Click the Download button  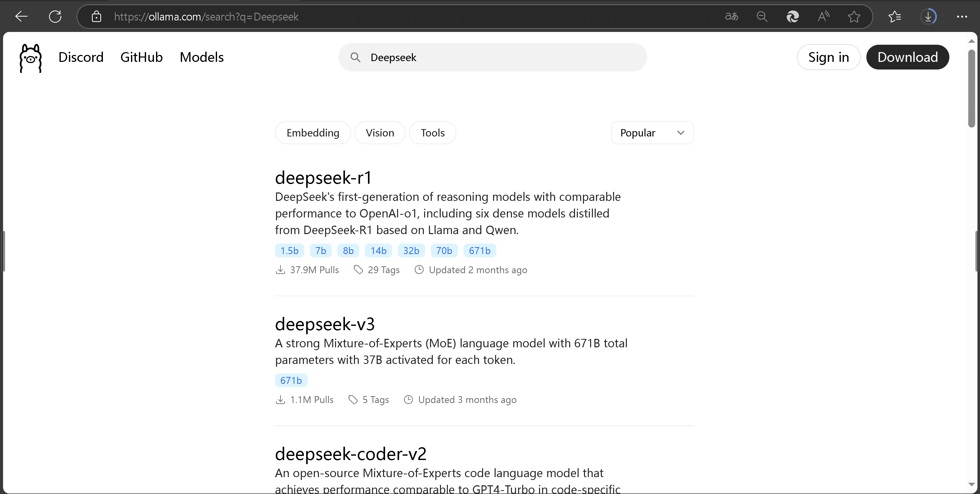(x=908, y=57)
